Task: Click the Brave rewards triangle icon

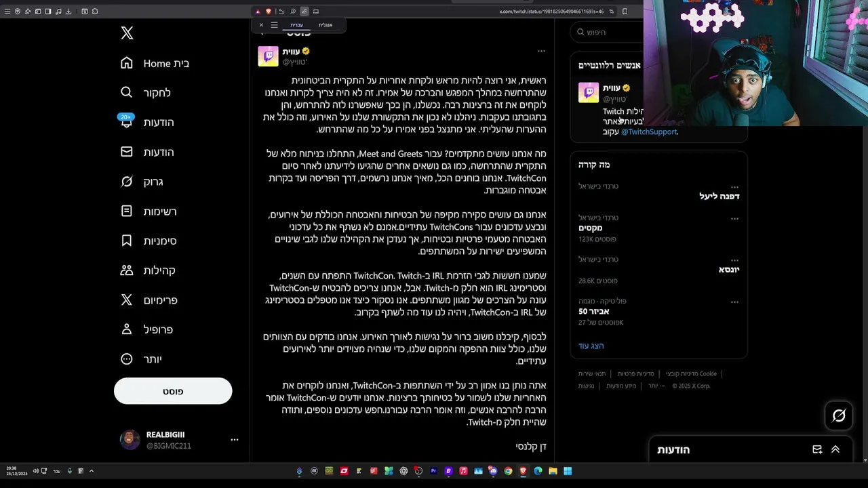Action: click(x=258, y=12)
